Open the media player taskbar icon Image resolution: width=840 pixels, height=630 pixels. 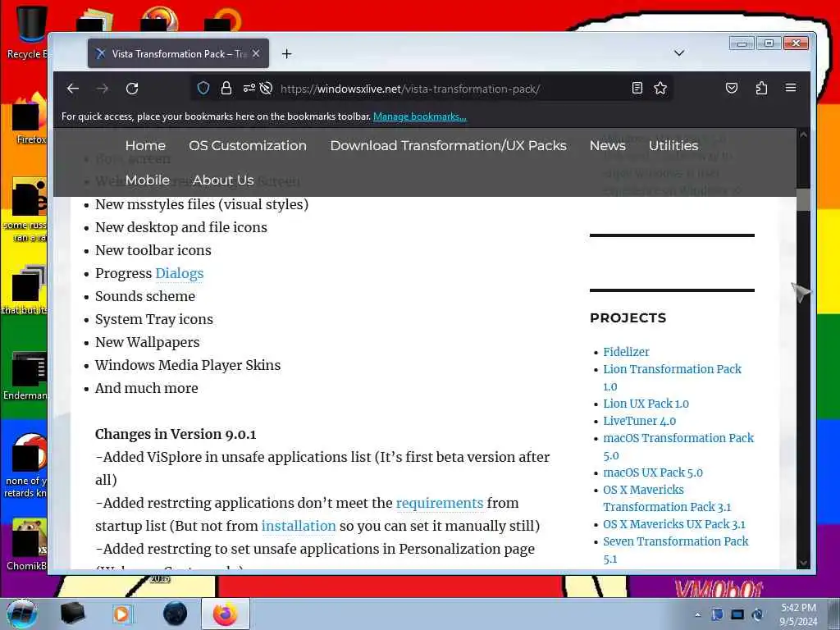[122, 614]
